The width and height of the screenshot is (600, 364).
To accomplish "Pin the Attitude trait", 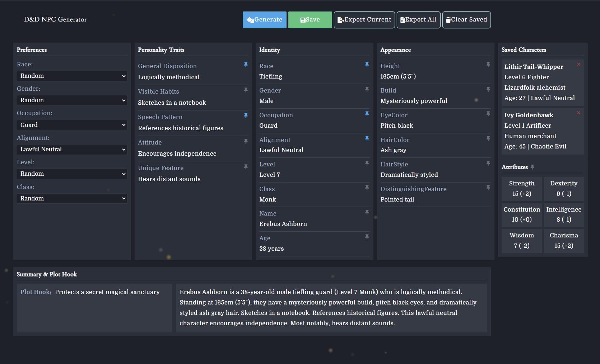I will (x=246, y=141).
